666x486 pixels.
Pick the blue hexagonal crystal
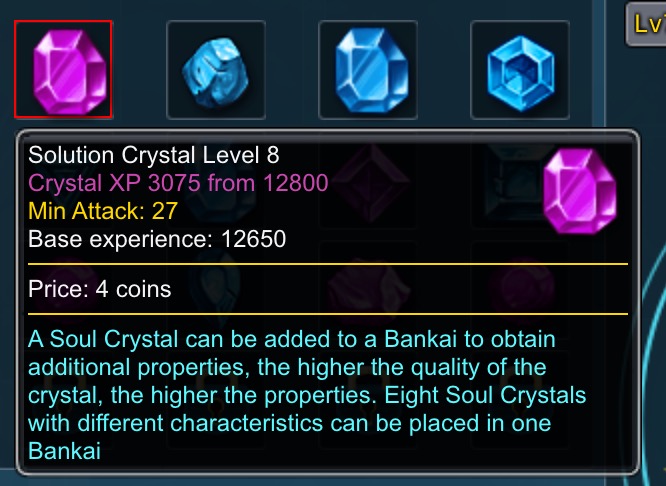point(519,71)
